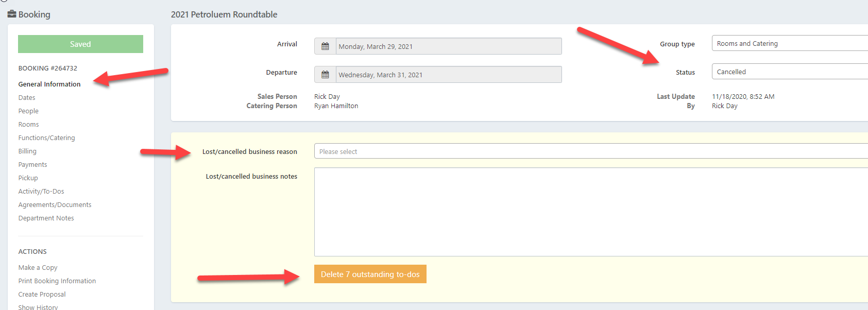Expand the Lost/cancelled business reason dropdown

click(x=590, y=151)
